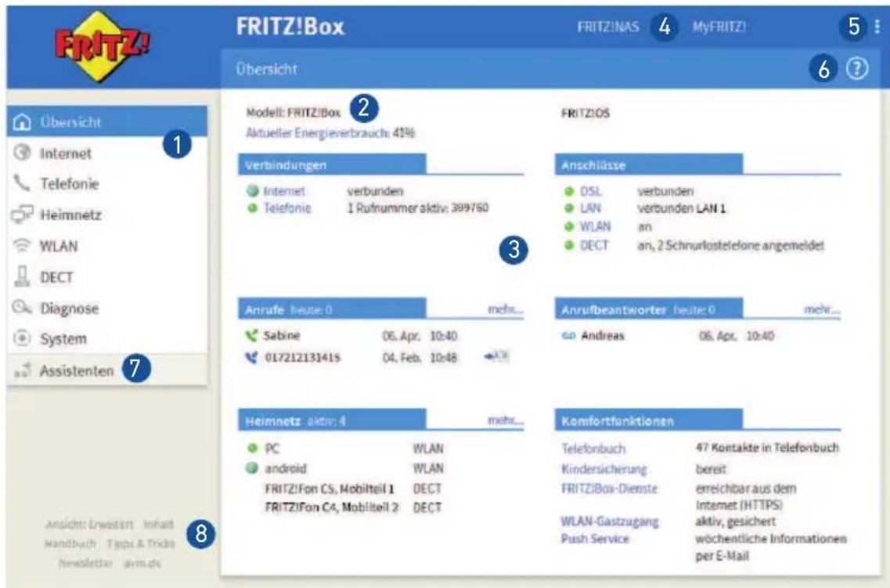
Task: Click the DECT base station icon
Action: click(22, 276)
